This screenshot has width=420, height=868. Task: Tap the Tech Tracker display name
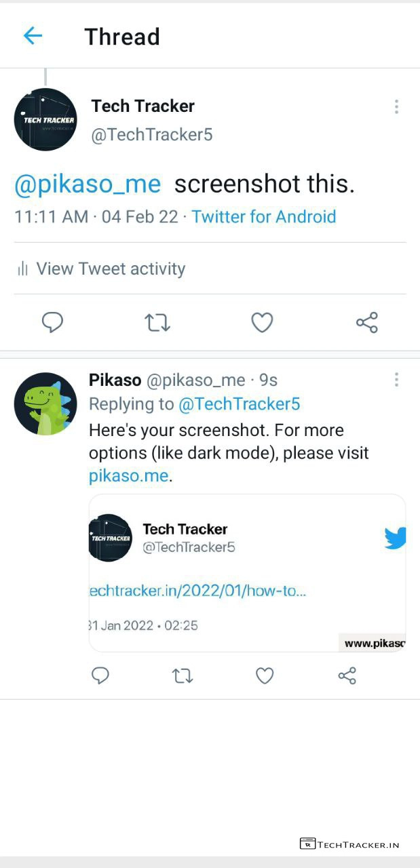(142, 106)
